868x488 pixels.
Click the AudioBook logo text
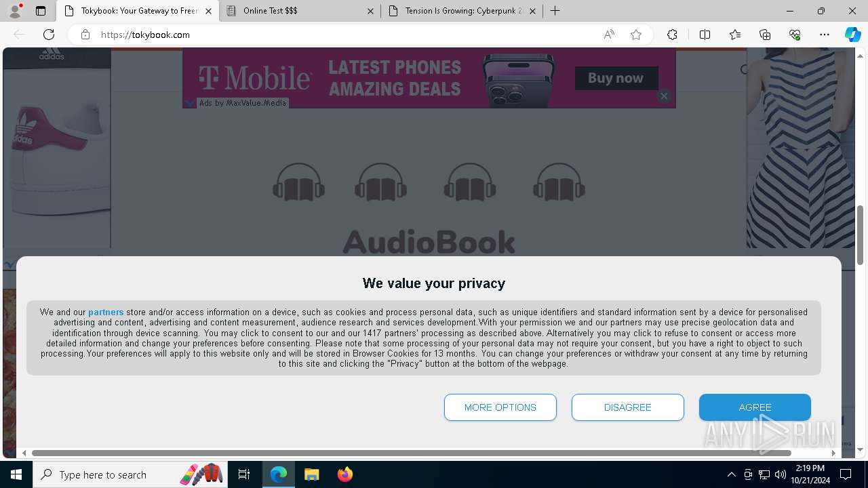(x=429, y=242)
